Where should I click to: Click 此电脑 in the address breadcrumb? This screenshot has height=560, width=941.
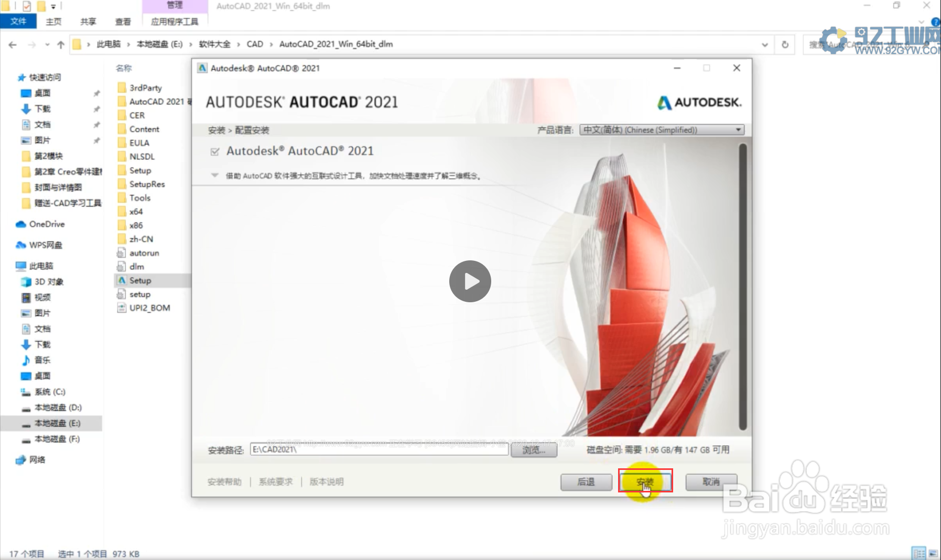109,44
